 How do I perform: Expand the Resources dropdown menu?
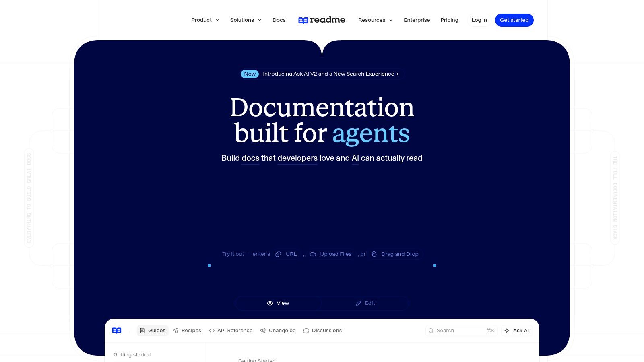375,20
